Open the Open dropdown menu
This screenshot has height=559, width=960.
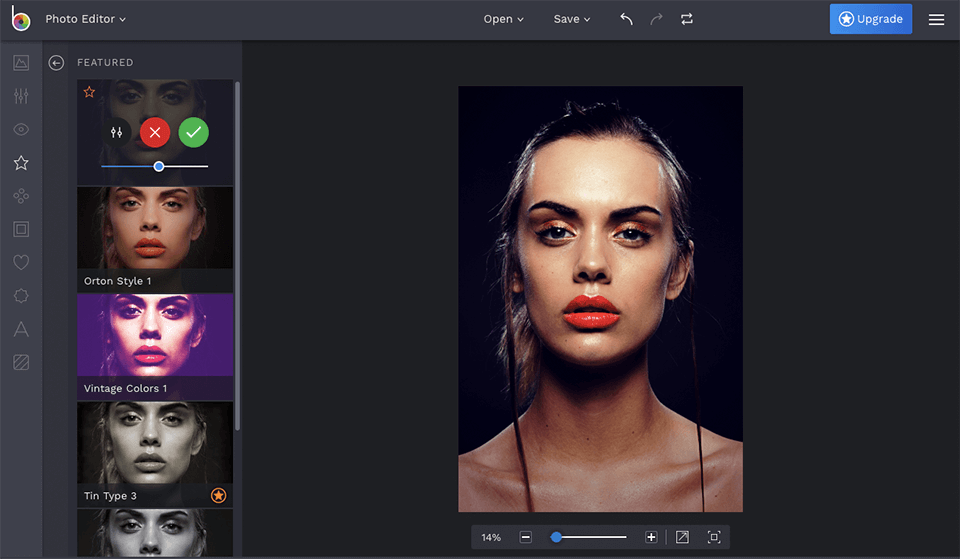pyautogui.click(x=503, y=19)
